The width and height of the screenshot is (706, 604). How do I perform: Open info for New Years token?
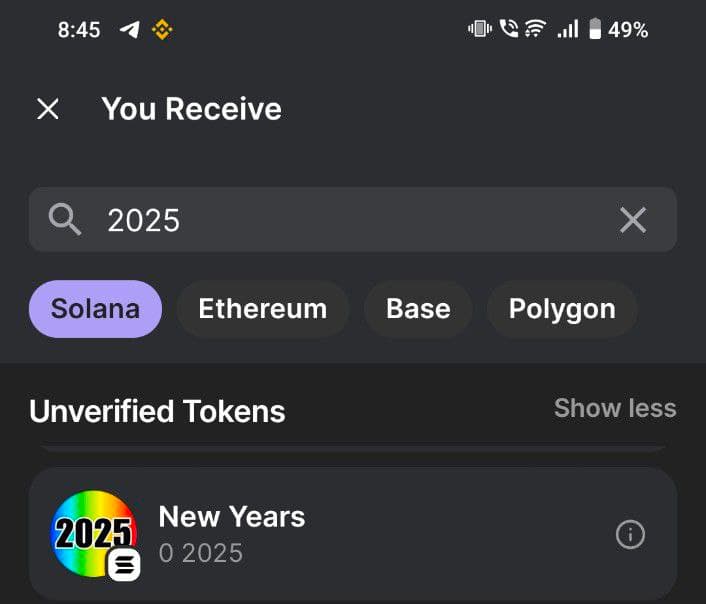click(630, 535)
